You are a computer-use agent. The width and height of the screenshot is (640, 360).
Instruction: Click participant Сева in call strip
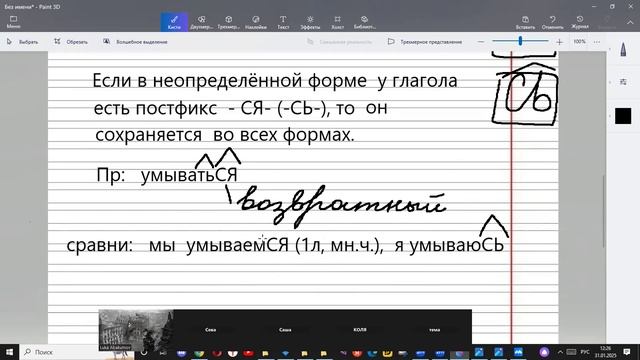[211, 329]
